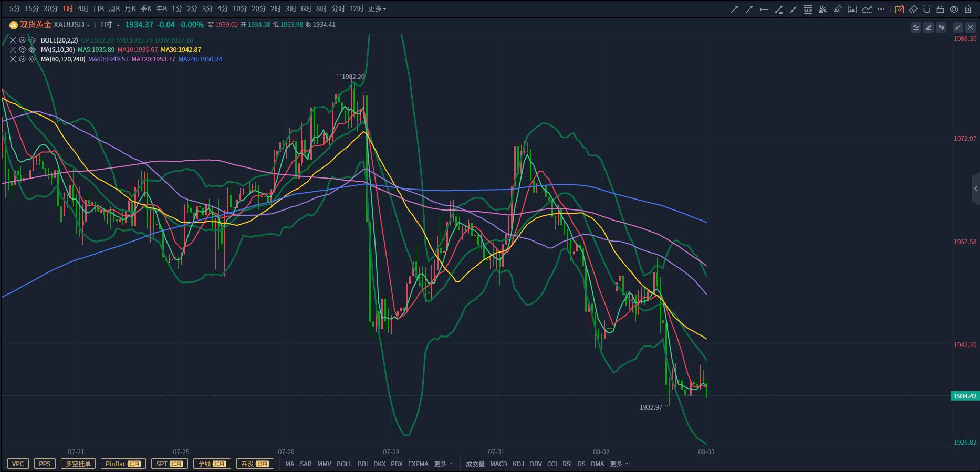
Task: Select the trend line with dashed base tool
Action: tap(867, 9)
